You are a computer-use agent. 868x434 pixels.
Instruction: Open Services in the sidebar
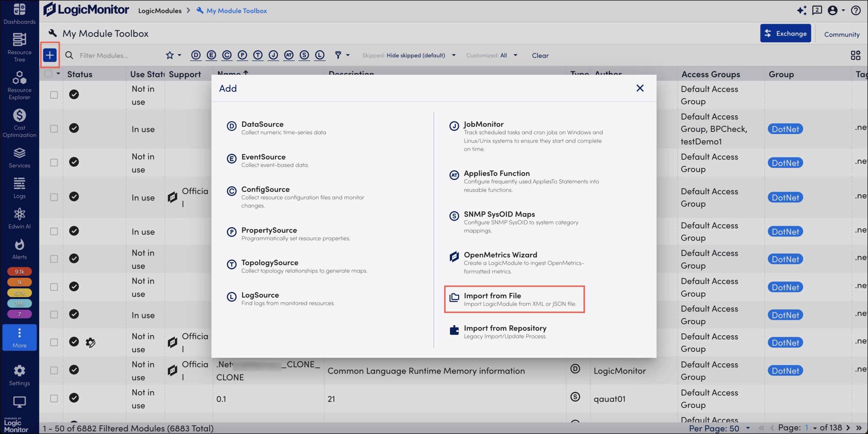19,158
